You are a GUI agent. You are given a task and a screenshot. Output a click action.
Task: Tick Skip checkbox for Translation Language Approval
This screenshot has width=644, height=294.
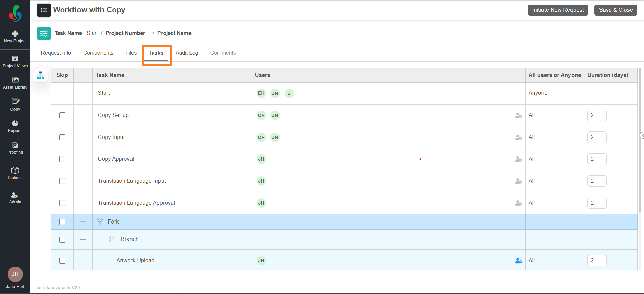click(x=62, y=203)
